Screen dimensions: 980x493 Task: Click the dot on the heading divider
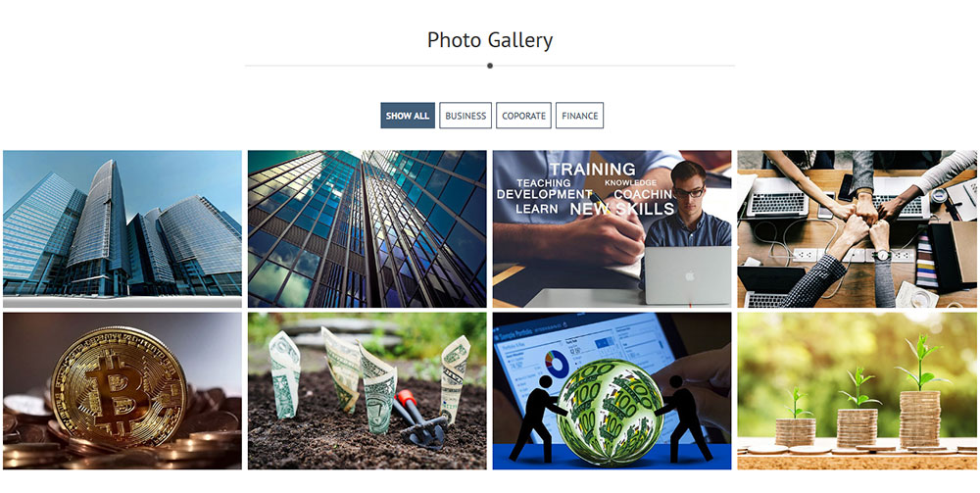tap(490, 66)
